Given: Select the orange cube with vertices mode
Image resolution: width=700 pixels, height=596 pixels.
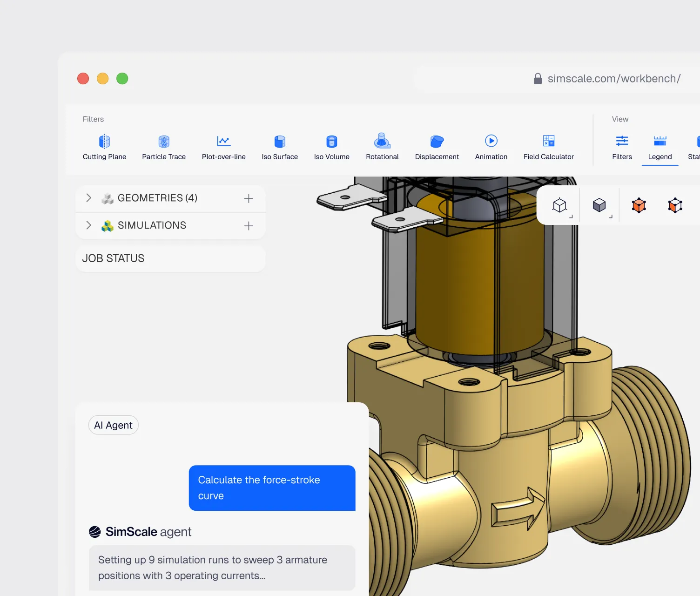Looking at the screenshot, I should (x=675, y=205).
